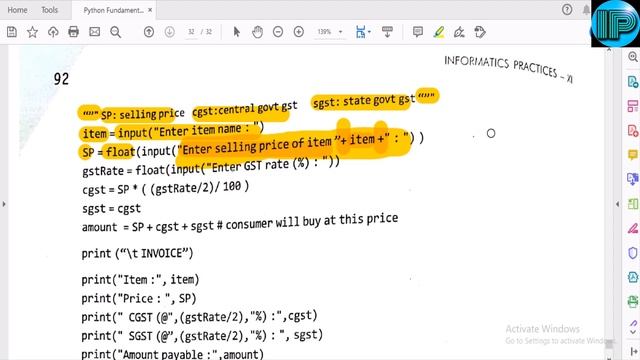Click the line starting "cgst = SP *"
Image resolution: width=640 pixels, height=360 pixels.
[x=165, y=189]
